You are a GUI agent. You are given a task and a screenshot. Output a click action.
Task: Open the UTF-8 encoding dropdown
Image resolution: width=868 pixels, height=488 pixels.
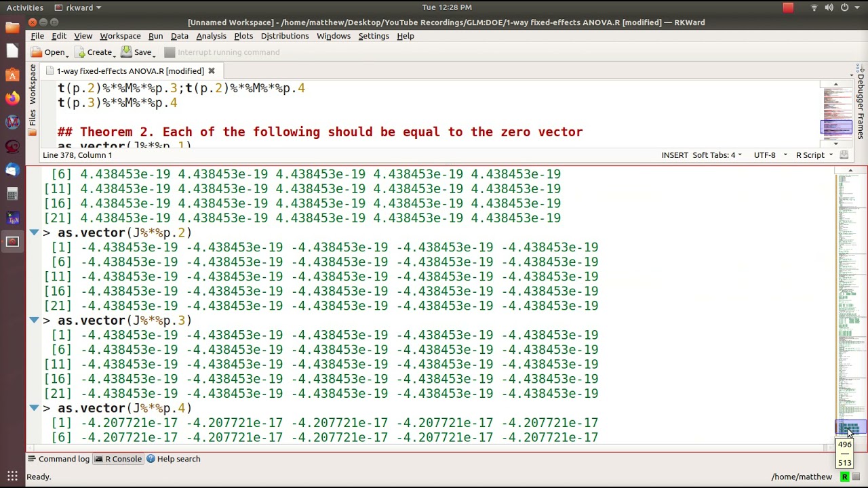(770, 155)
